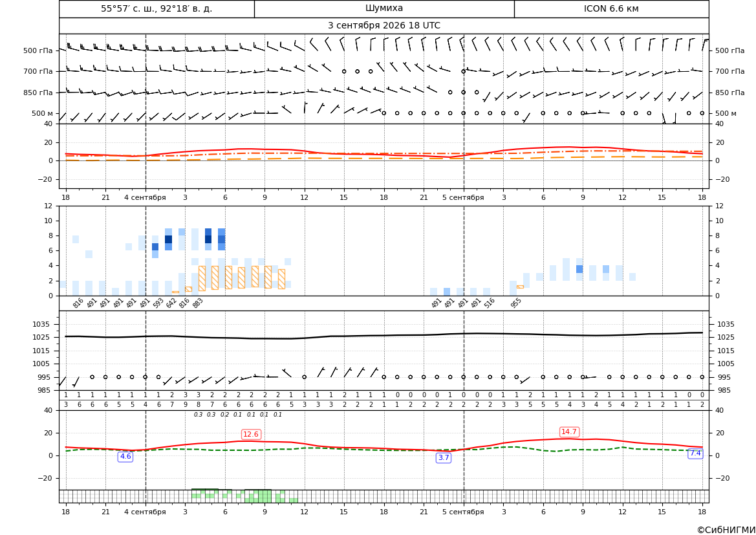This screenshot has height=535, width=756.
Task: Click the 5 сентября label on bottom axis
Action: (x=463, y=512)
